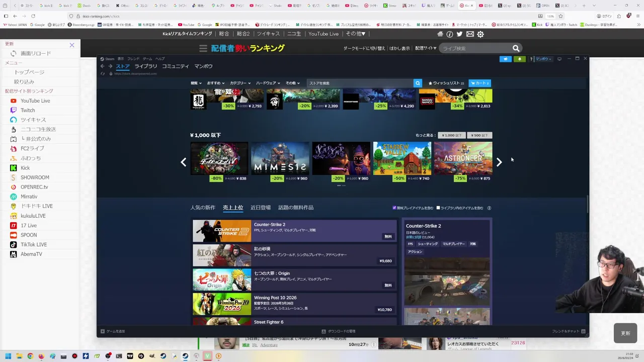The height and width of the screenshot is (362, 644).
Task: Select Counter-Strike 2 row in top sellers
Action: point(295,231)
